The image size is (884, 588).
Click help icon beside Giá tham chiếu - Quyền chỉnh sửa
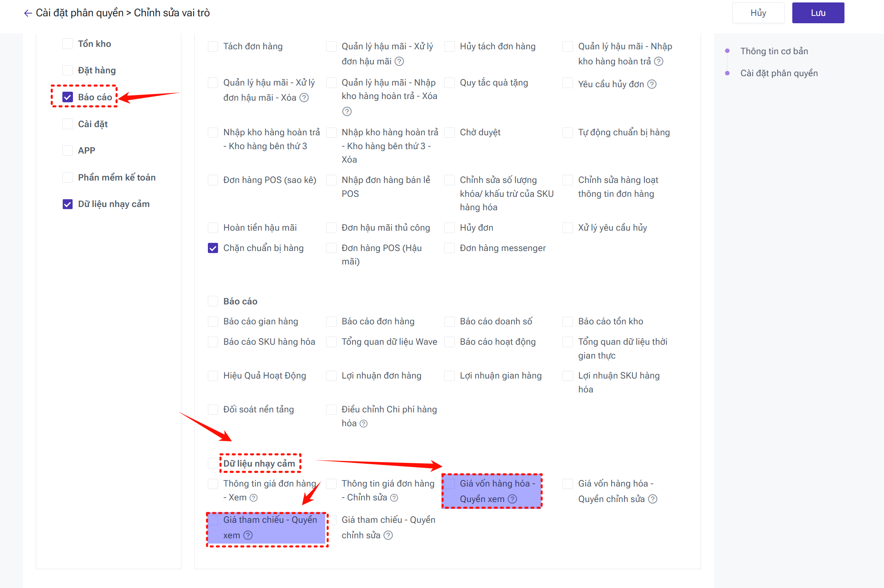coord(388,535)
